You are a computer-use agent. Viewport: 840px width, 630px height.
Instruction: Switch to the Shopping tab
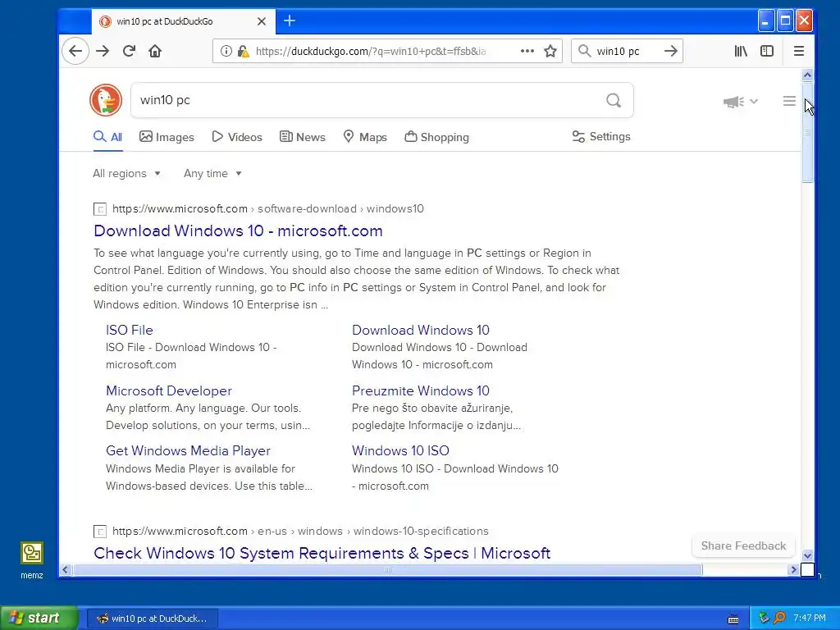coord(436,137)
